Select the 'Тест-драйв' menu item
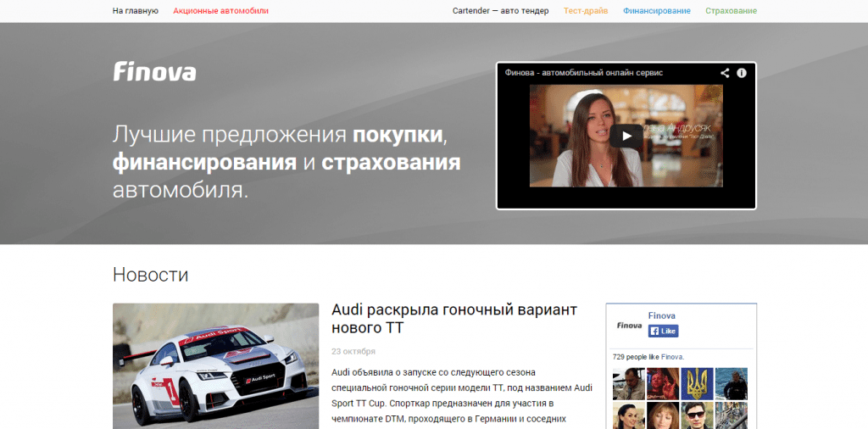The width and height of the screenshot is (868, 429). point(585,11)
